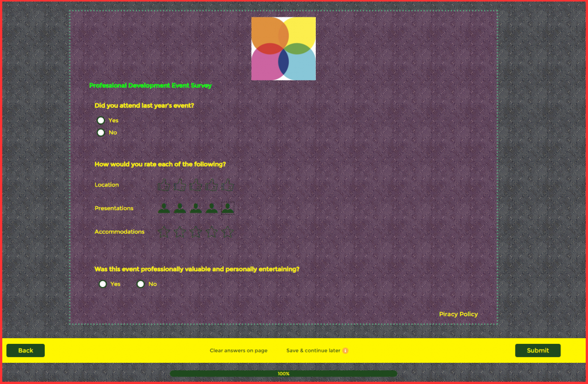Give Accommodations a three-figure rating

point(195,232)
